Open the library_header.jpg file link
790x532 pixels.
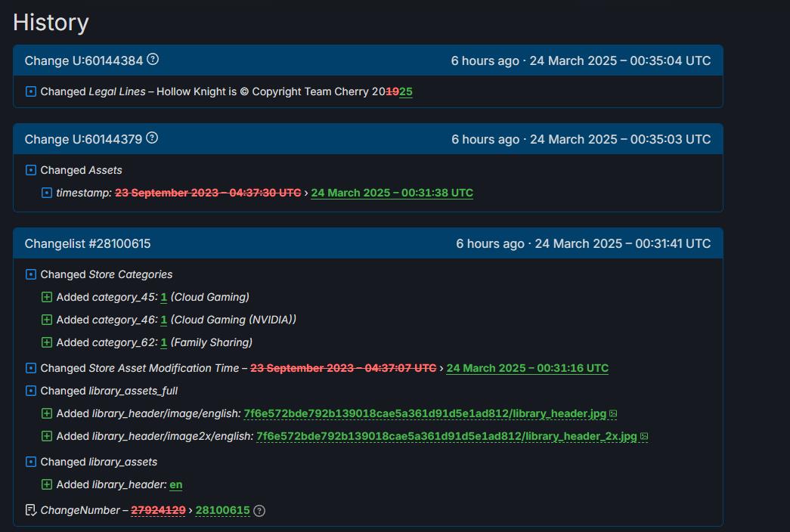[425, 414]
